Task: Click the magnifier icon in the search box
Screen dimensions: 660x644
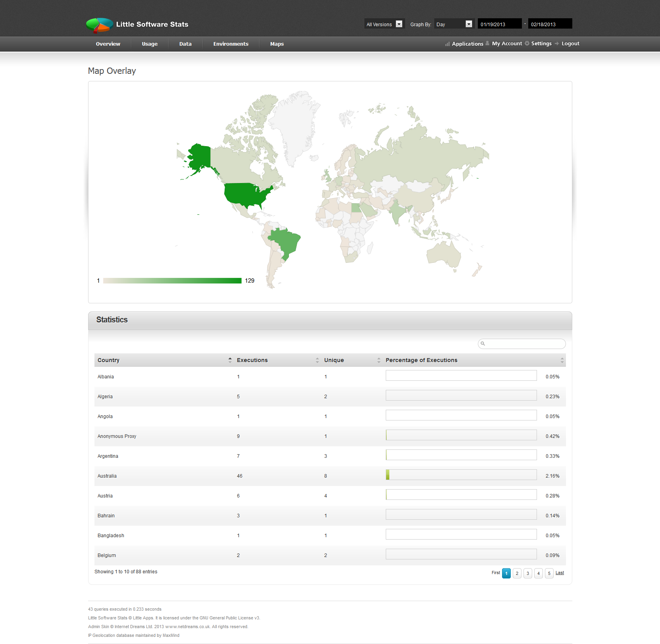Action: click(483, 343)
